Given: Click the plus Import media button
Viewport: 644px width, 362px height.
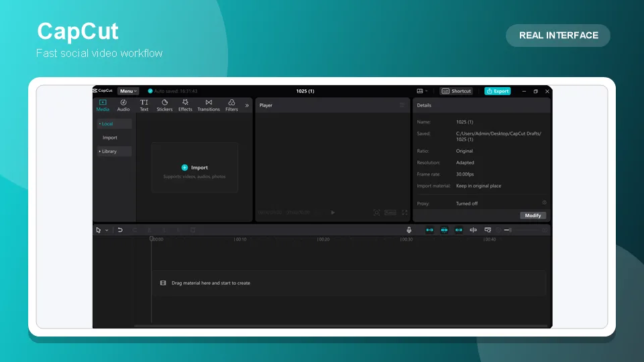Looking at the screenshot, I should [195, 168].
